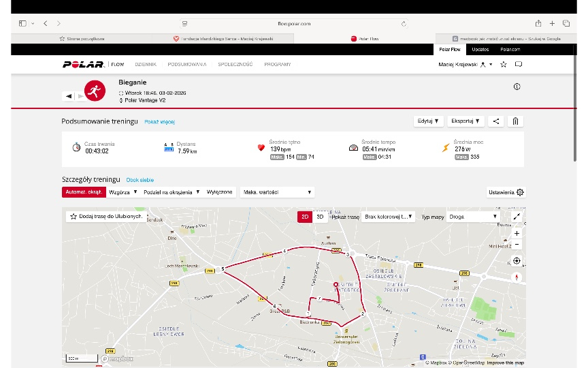
Task: Open notifications message icon in header
Action: pyautogui.click(x=518, y=65)
